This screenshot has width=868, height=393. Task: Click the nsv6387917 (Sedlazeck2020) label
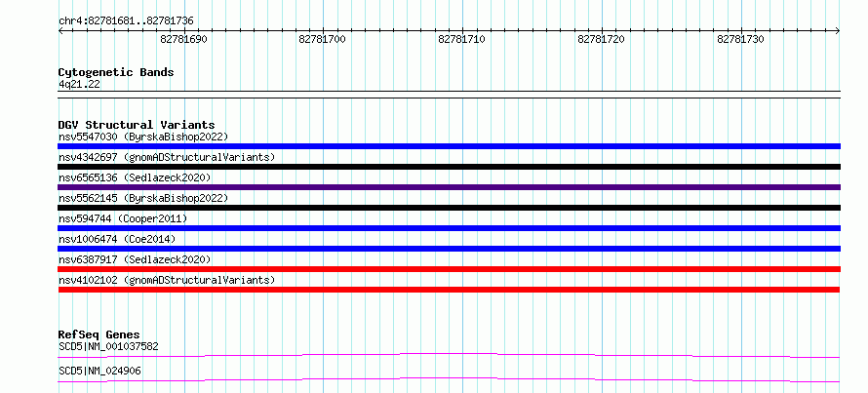pos(135,259)
